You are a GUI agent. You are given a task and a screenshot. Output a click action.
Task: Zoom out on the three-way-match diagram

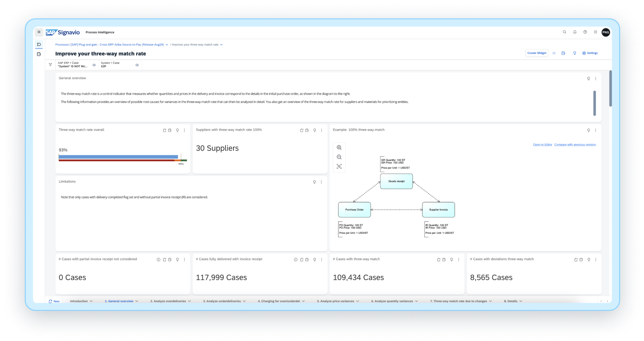[x=339, y=157]
